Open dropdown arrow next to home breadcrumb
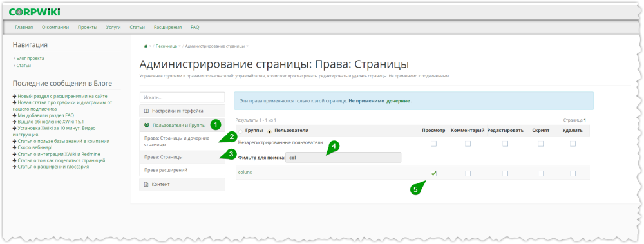The width and height of the screenshot is (644, 244). click(x=150, y=46)
